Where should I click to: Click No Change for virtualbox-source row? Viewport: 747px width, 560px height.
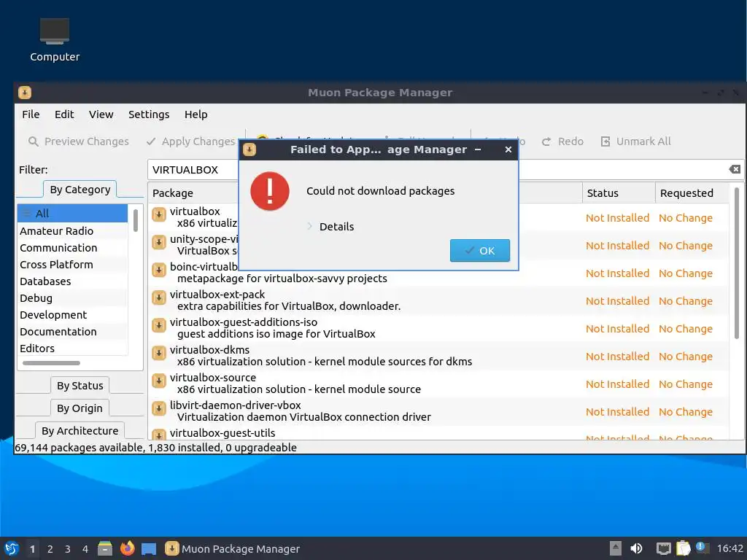pyautogui.click(x=686, y=384)
